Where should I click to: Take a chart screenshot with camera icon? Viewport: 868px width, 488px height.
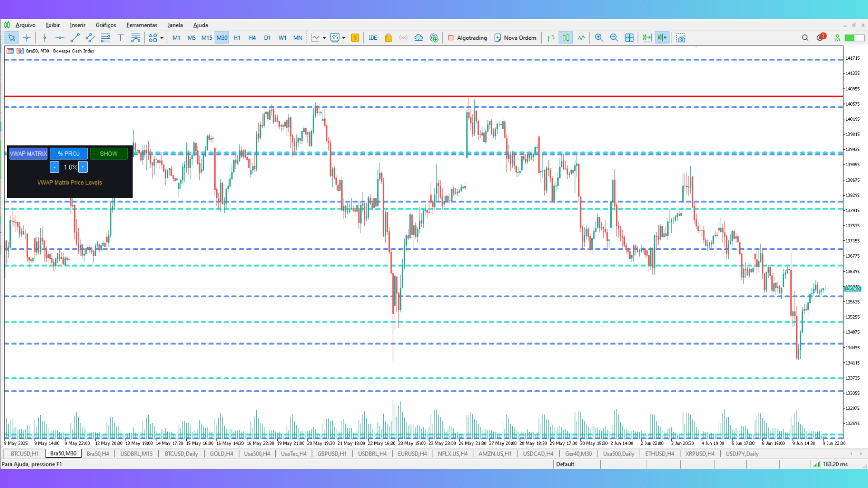point(681,38)
